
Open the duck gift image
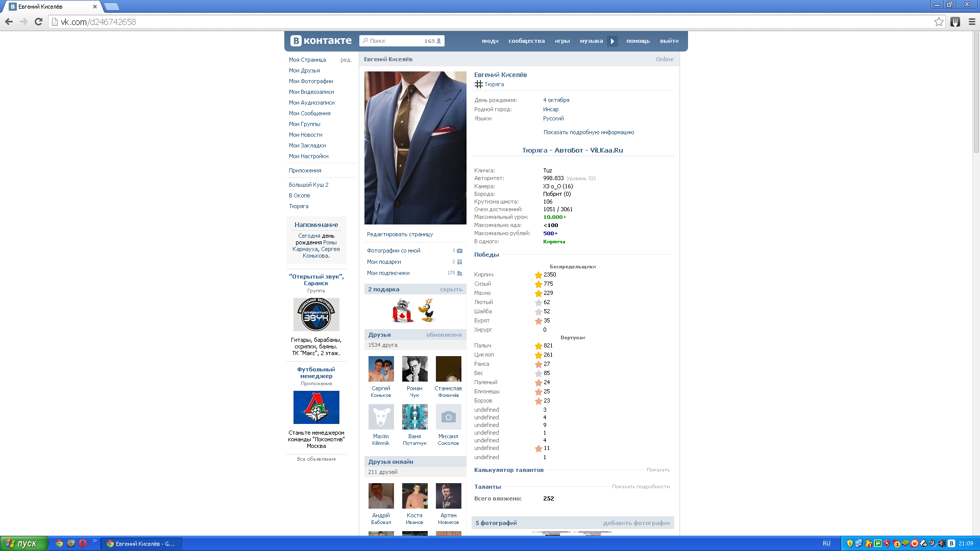pos(427,310)
